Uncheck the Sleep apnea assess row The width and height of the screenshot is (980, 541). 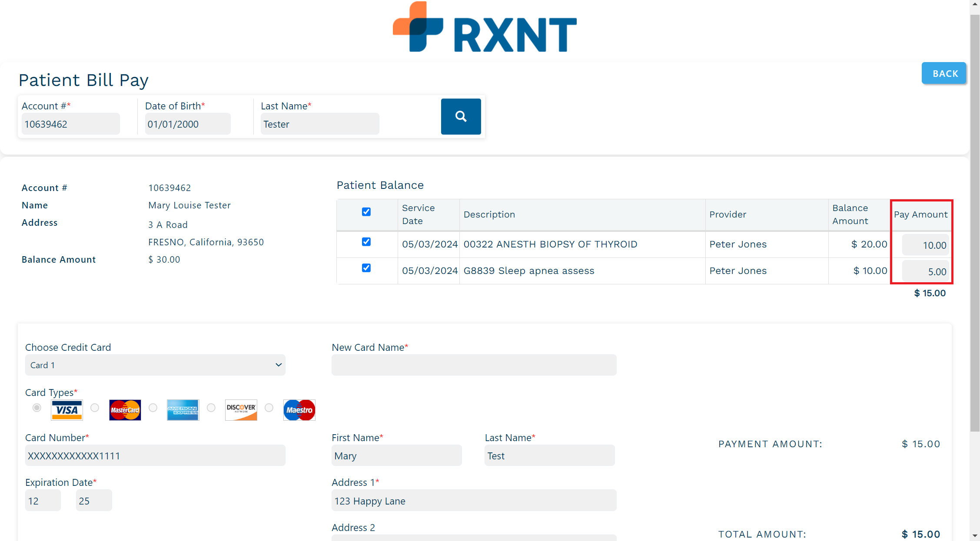366,268
